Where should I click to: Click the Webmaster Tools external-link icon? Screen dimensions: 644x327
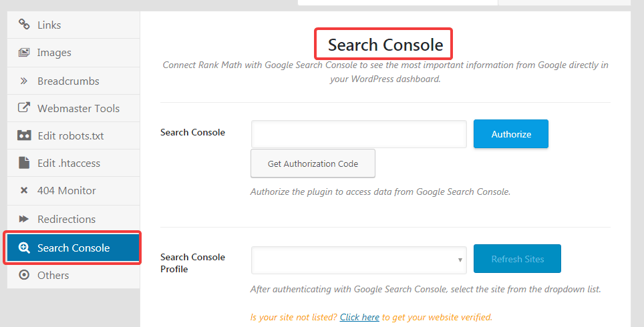point(24,108)
